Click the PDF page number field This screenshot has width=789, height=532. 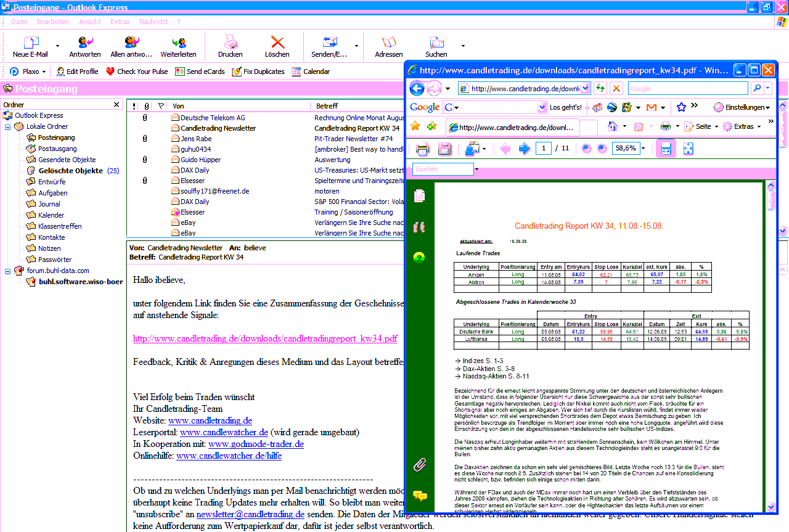[543, 149]
